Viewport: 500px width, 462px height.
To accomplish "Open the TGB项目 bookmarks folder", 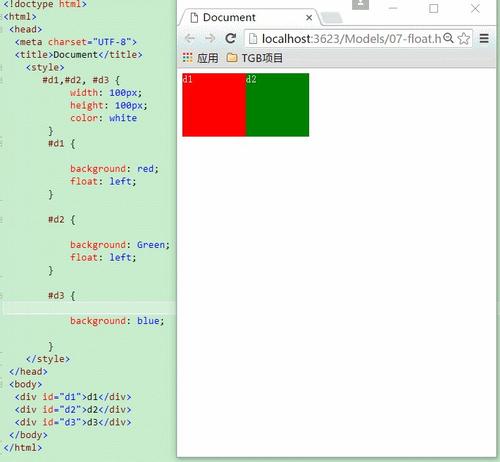I will 255,58.
